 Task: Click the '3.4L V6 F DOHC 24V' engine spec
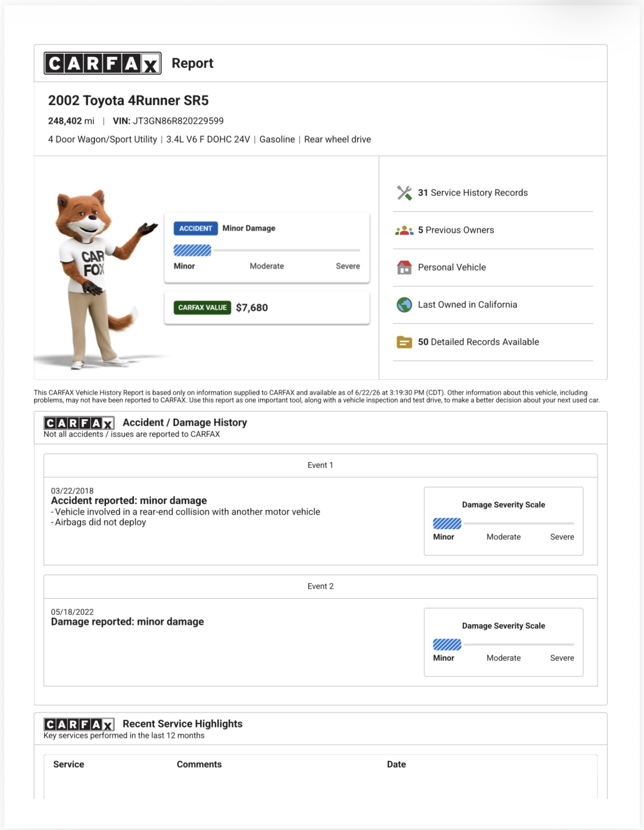tap(208, 139)
